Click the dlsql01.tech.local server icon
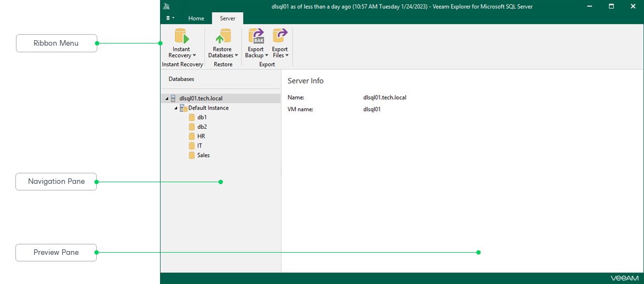 tap(173, 99)
